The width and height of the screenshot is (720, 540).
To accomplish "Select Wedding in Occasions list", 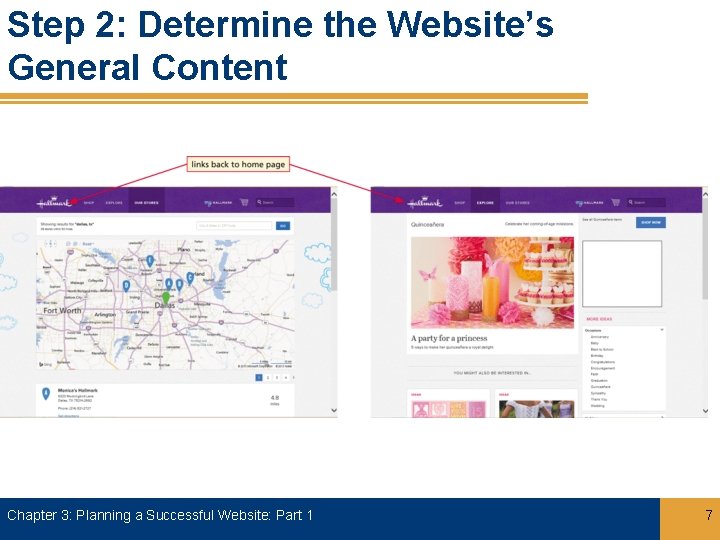I will click(597, 405).
